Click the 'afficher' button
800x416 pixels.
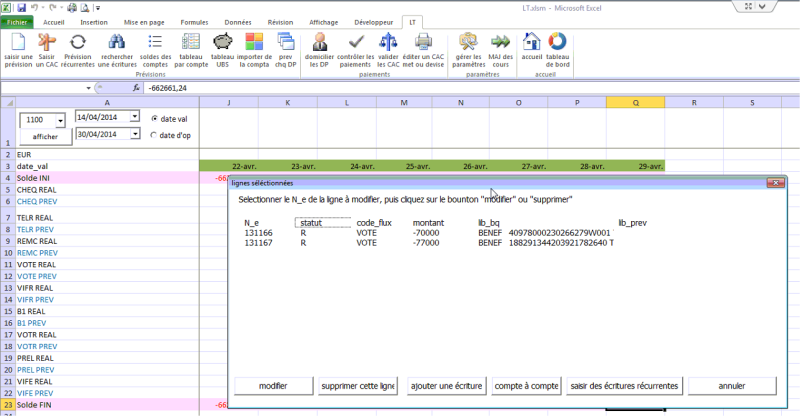click(45, 136)
